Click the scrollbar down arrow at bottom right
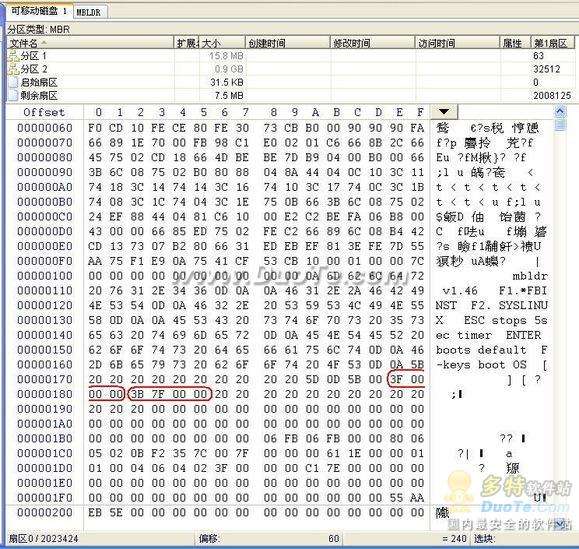The height and width of the screenshot is (549, 579). point(560,524)
